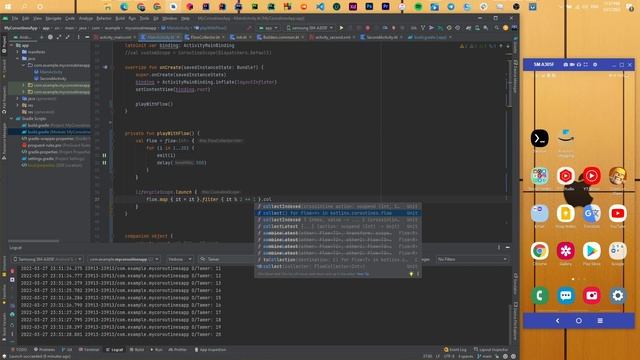Open the Terminal tool window tab

tap(89, 350)
